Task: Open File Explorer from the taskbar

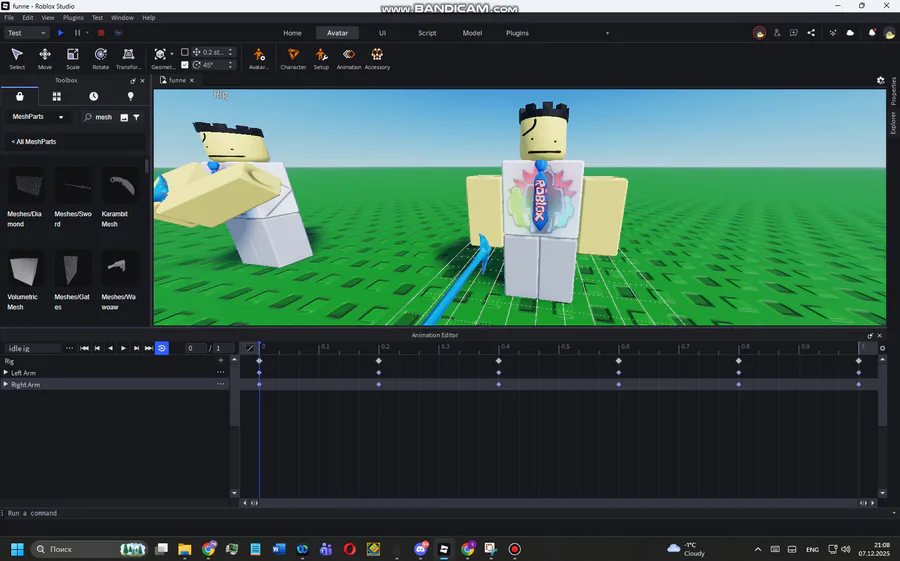Action: click(x=184, y=550)
